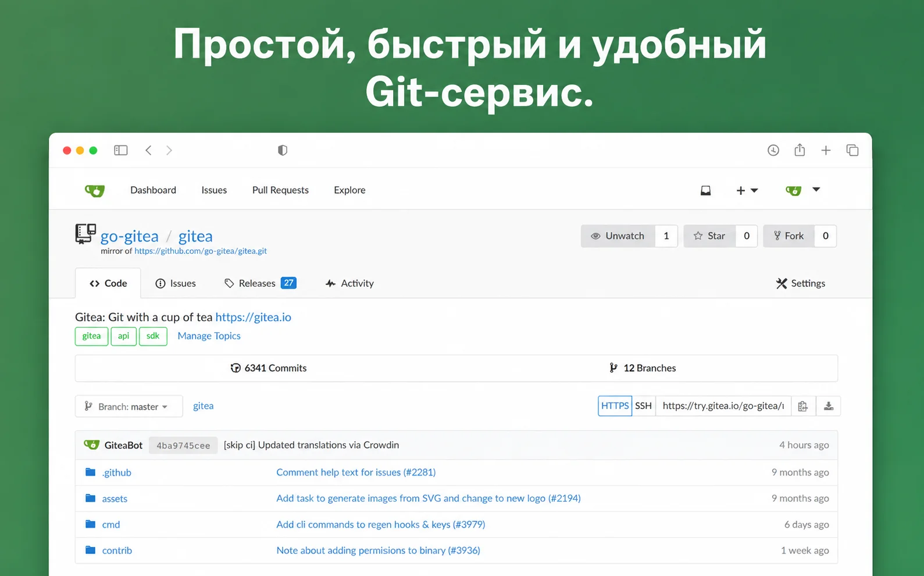Click the api topic tag
The image size is (924, 576).
click(x=123, y=336)
